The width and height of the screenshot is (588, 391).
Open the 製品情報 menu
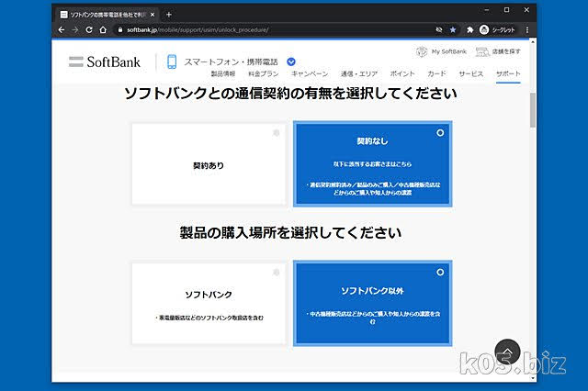(223, 73)
